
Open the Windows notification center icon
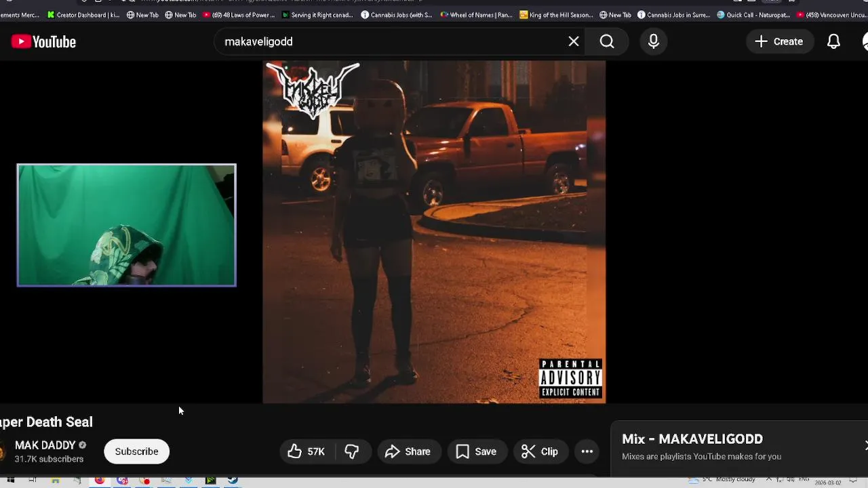pyautogui.click(x=854, y=481)
